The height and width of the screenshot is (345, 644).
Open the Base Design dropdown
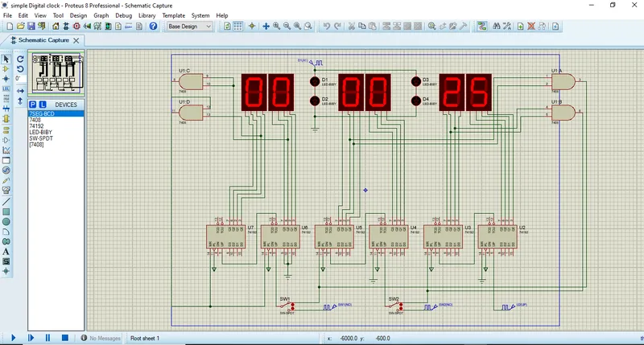(189, 27)
